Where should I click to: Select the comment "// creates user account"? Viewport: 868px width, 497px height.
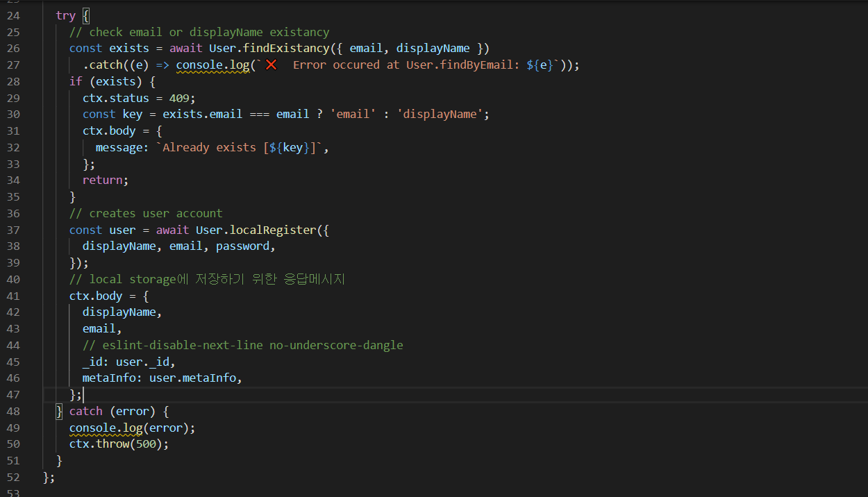click(146, 213)
